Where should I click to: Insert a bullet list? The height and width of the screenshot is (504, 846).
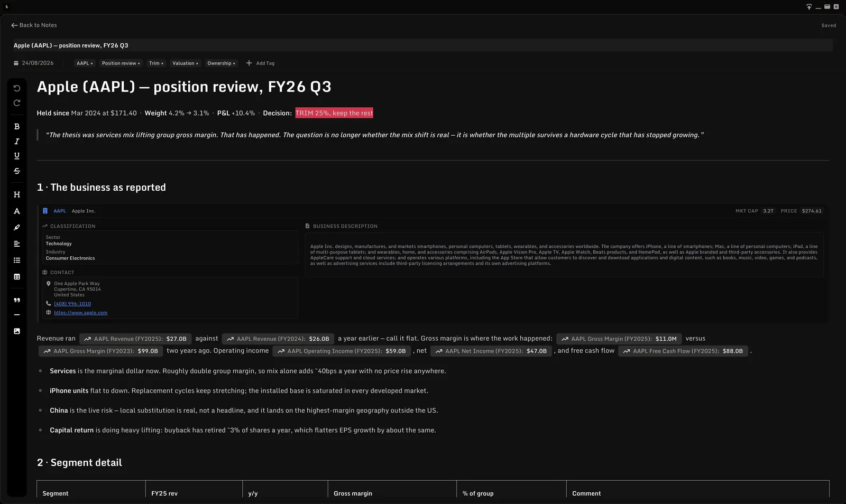point(17,260)
